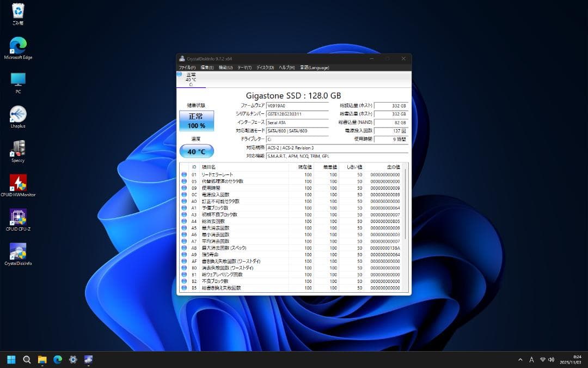Click the Search icon on the taskbar

pos(26,359)
